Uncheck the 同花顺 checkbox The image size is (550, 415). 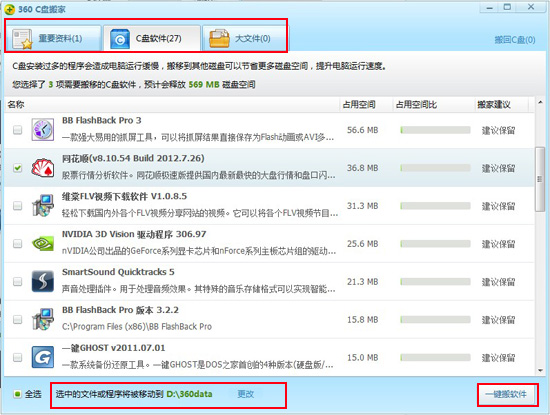(x=17, y=168)
